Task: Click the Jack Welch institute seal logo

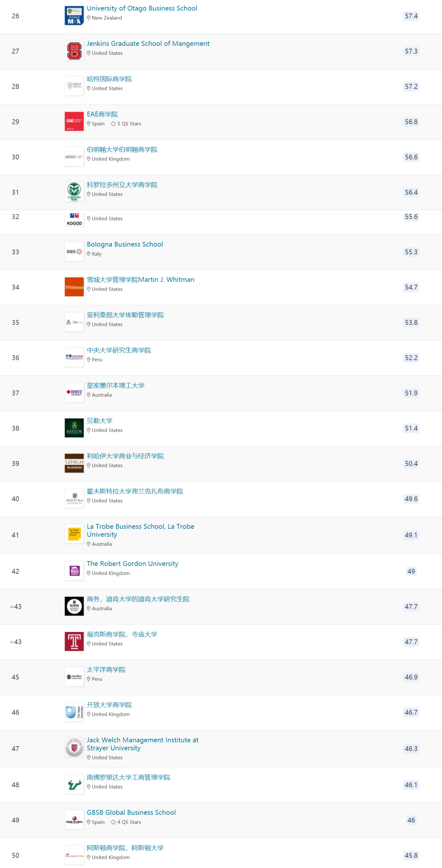Action: tap(74, 748)
